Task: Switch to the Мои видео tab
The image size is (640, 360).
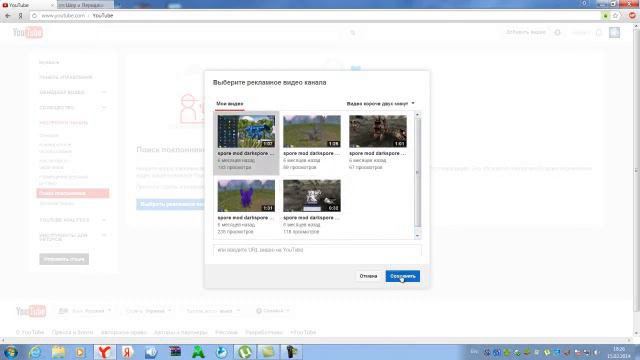Action: click(229, 104)
